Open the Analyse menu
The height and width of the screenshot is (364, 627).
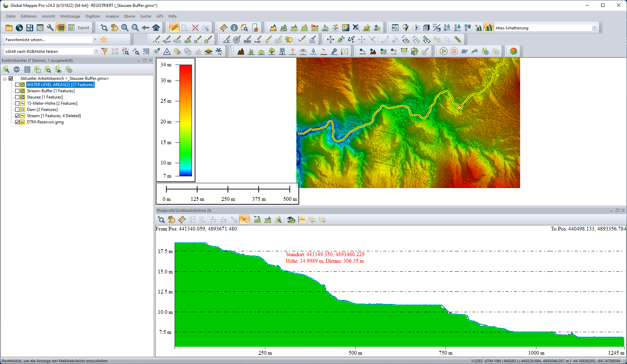tap(112, 16)
